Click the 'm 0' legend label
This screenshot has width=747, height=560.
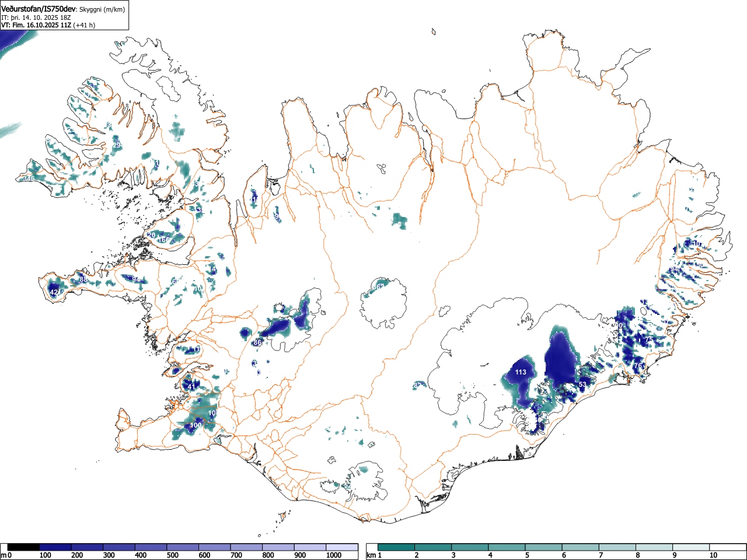6,555
